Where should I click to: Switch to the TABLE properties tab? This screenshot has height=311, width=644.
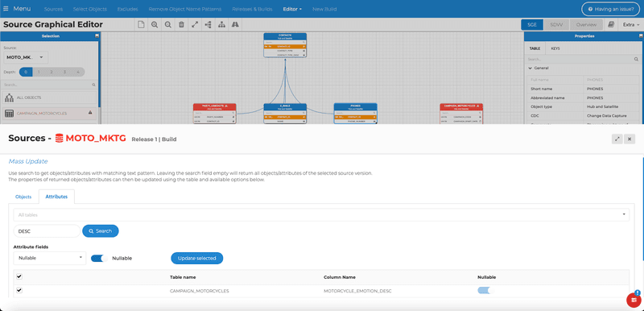click(x=535, y=48)
